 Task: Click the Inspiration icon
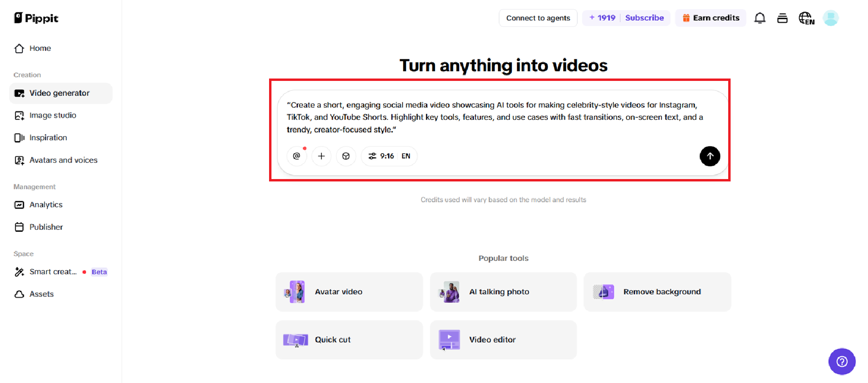click(x=19, y=138)
